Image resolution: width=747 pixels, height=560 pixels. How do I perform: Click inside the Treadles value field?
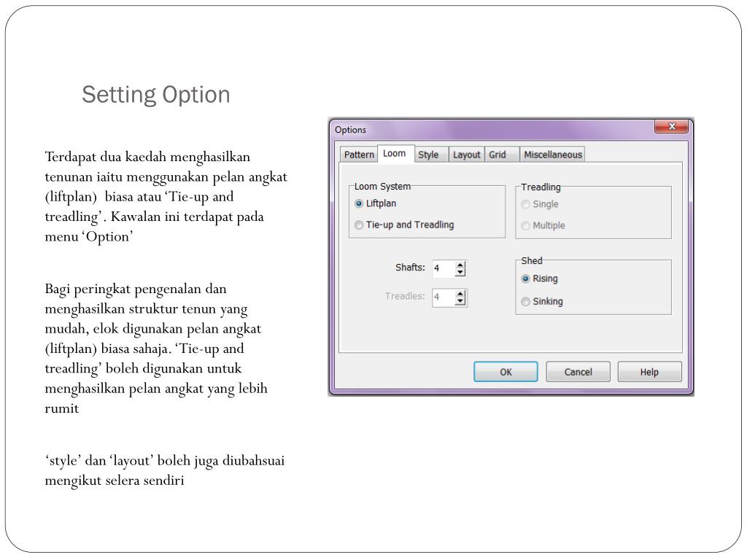pos(444,297)
